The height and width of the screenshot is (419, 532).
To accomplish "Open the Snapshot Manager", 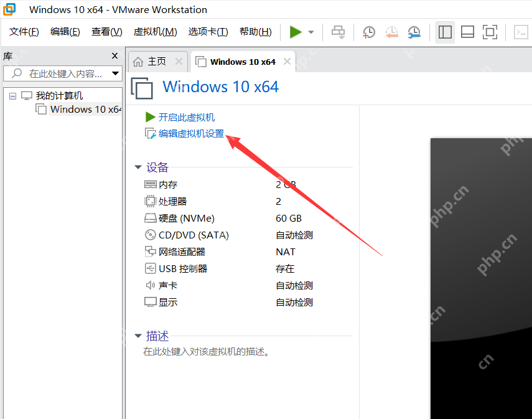I will coord(413,32).
